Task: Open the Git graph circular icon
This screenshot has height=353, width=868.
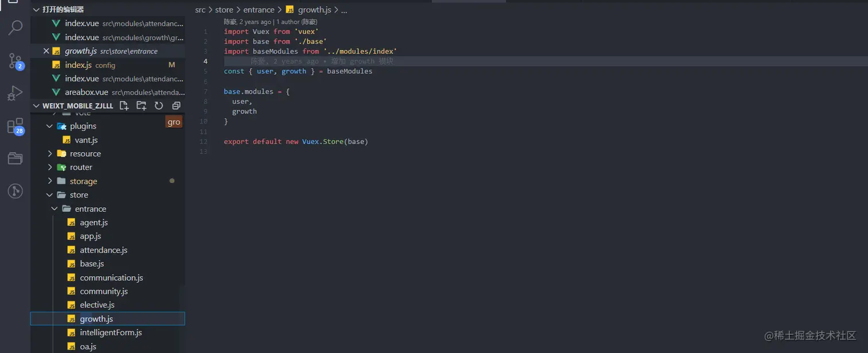Action: (15, 191)
